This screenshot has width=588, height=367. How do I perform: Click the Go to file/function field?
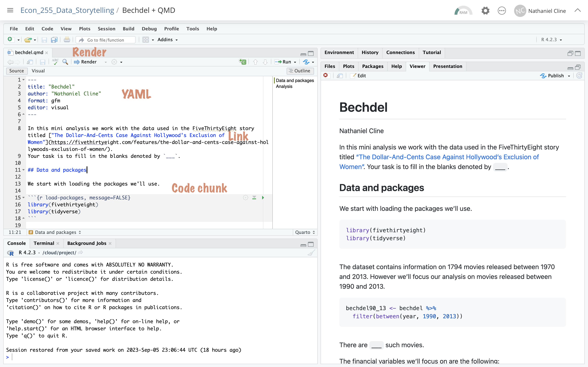(x=105, y=40)
